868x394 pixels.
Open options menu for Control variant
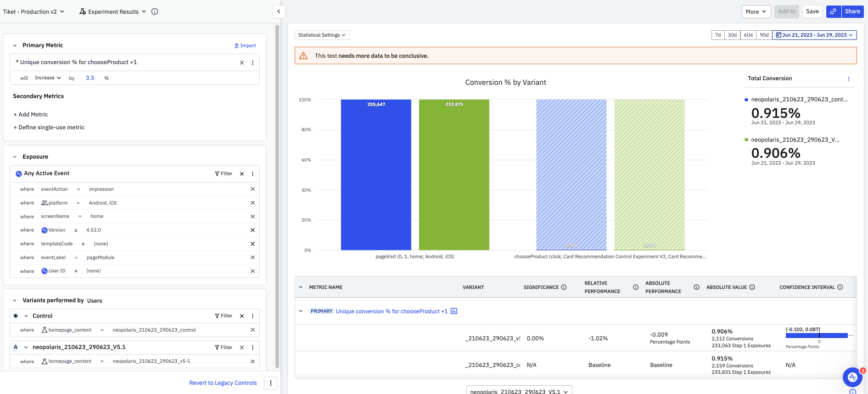point(252,316)
